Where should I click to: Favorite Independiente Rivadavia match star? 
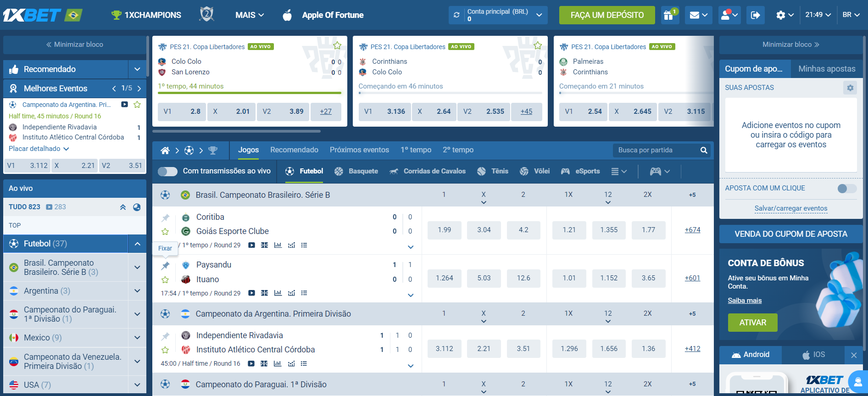pos(165,350)
